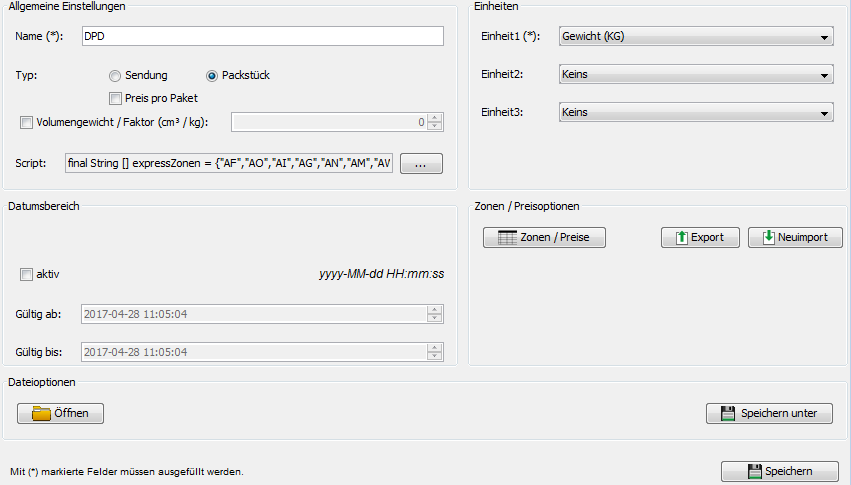The image size is (851, 485).
Task: Click the Neuimport download icon button
Action: (795, 238)
